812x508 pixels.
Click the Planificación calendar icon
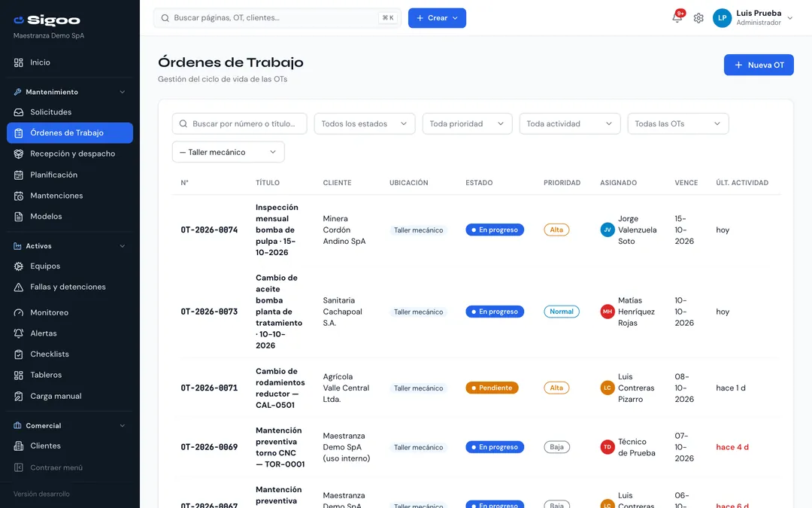[x=19, y=175]
